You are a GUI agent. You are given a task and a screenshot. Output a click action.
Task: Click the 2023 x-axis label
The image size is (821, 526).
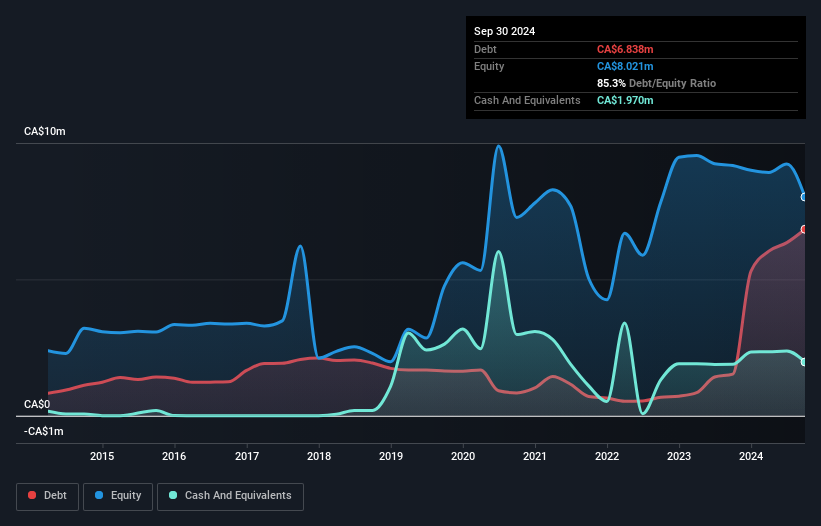point(679,456)
